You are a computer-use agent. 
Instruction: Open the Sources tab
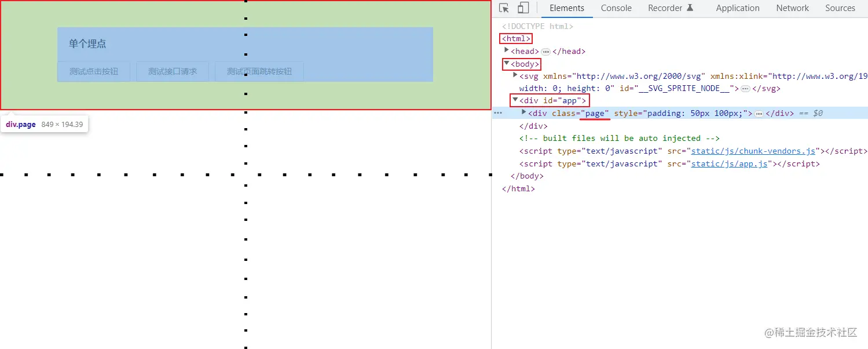840,8
